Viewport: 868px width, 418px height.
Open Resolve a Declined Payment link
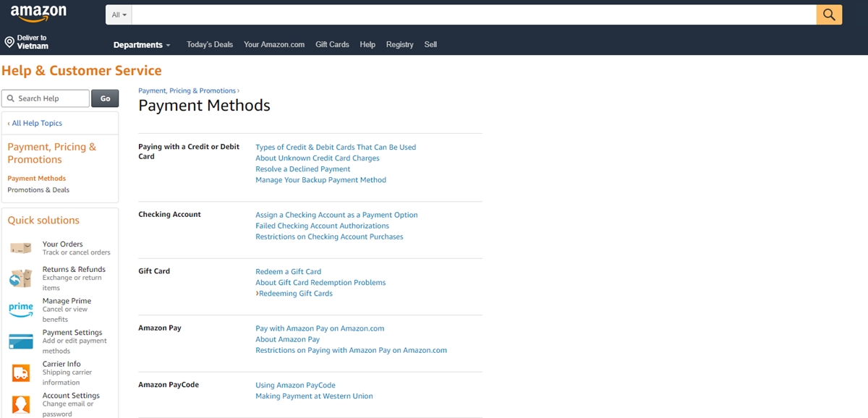[302, 169]
